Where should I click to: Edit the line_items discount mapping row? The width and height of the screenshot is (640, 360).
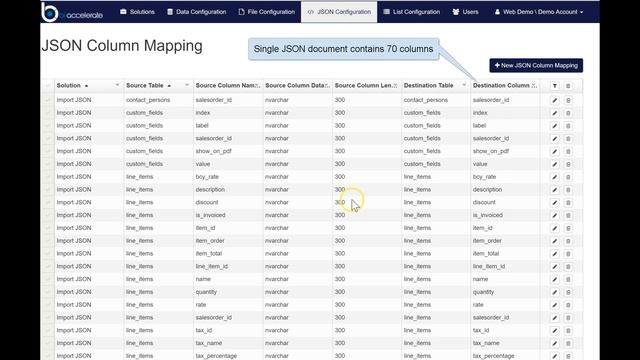[x=555, y=203]
